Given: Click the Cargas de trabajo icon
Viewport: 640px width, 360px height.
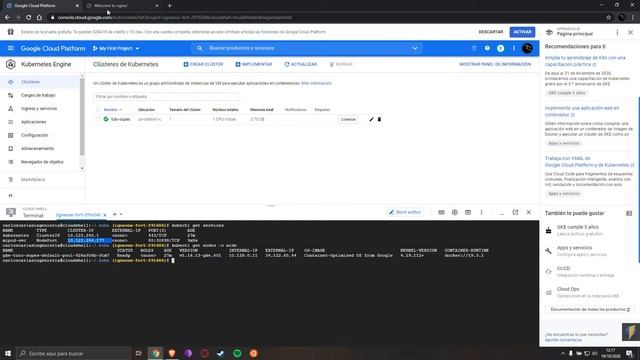Looking at the screenshot, I should point(11,95).
